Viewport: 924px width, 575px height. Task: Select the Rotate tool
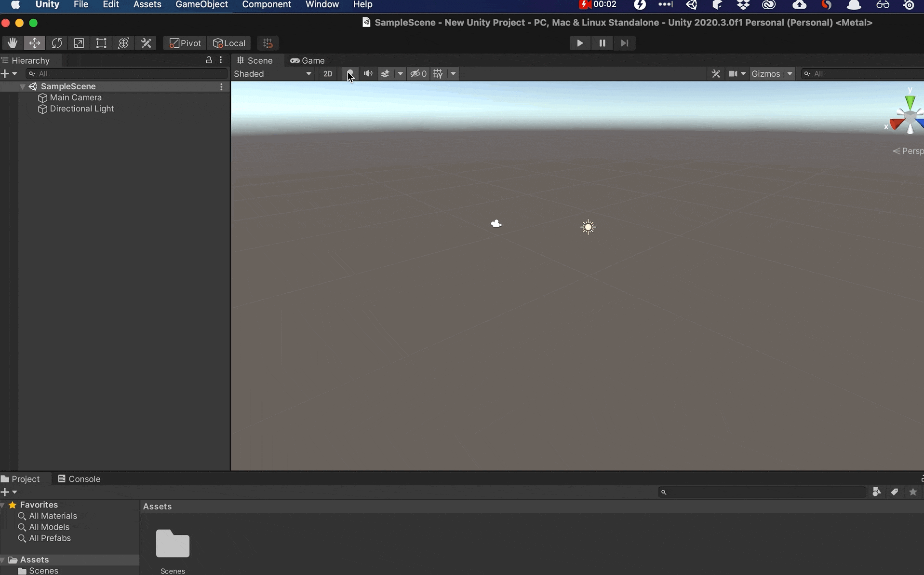pos(57,43)
